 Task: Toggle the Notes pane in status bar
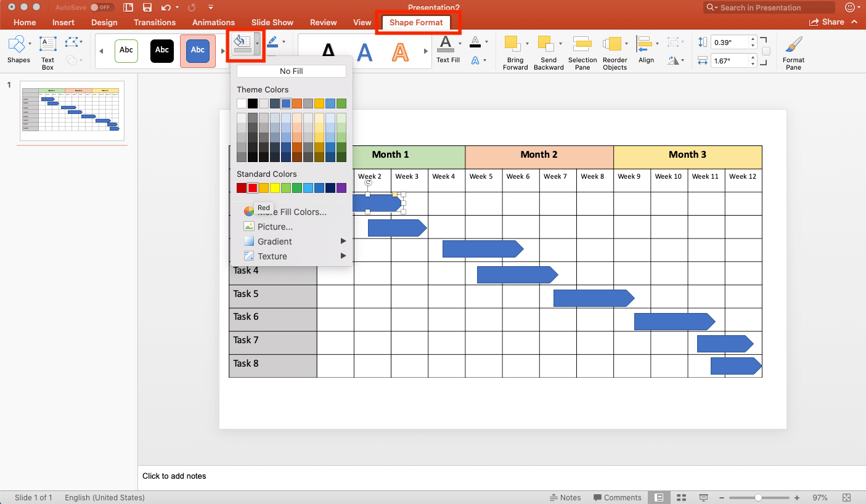(565, 497)
